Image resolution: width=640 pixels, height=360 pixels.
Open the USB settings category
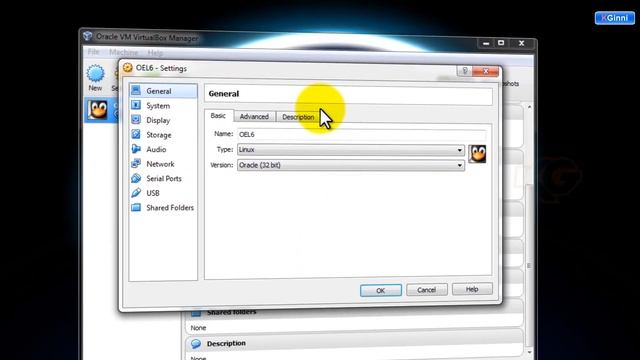[163, 193]
